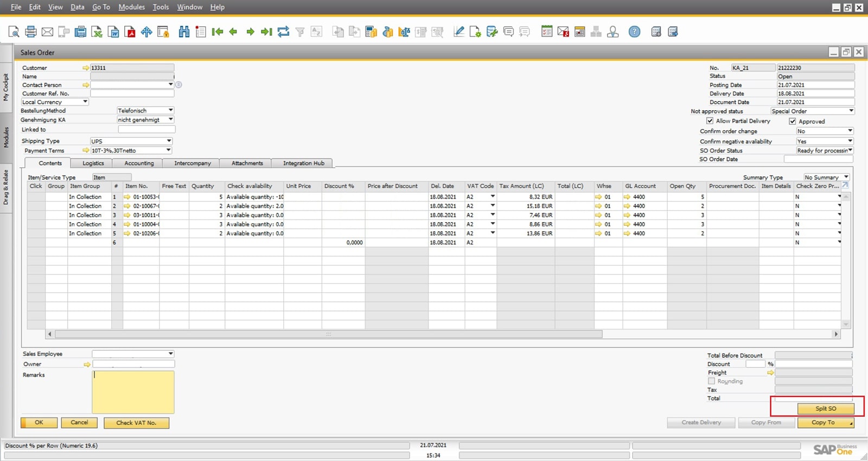The height and width of the screenshot is (461, 868).
Task: Open the Contact Person dropdown
Action: (x=170, y=85)
